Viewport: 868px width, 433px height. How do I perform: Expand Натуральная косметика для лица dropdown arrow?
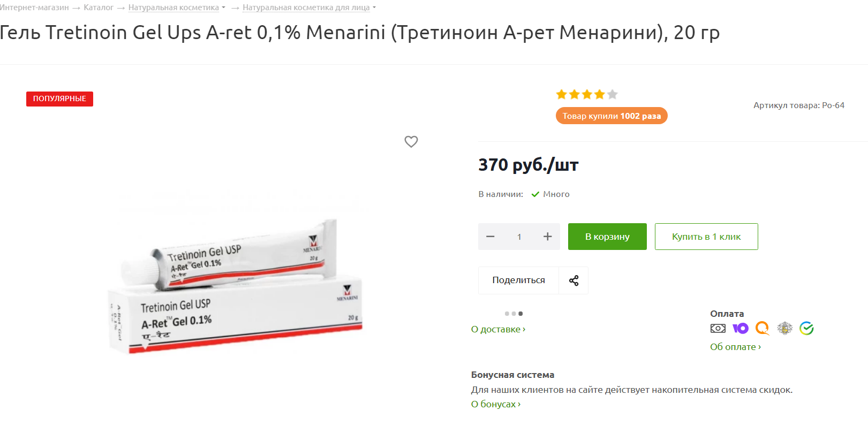[x=374, y=7]
